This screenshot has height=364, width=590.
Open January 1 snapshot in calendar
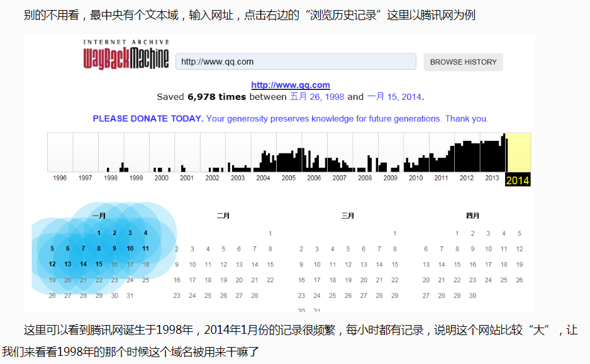coord(99,233)
